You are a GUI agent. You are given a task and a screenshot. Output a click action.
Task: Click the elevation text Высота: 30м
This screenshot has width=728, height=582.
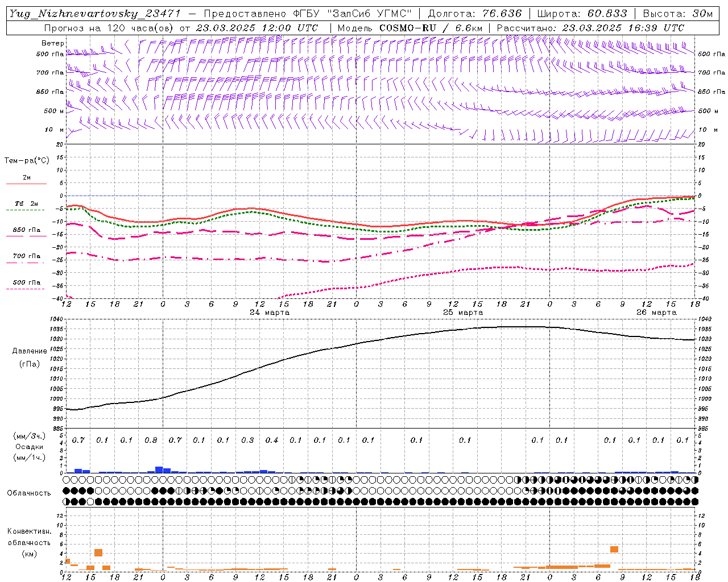coord(677,14)
